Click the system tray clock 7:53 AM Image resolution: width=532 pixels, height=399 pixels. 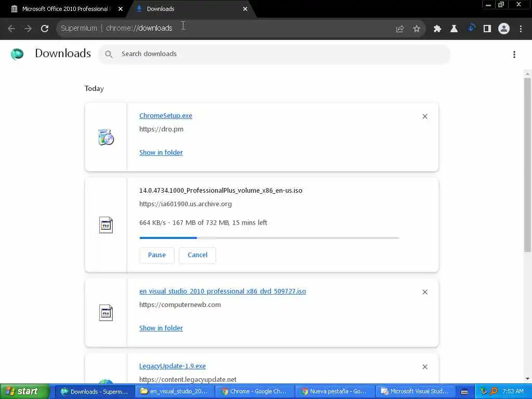click(x=513, y=392)
